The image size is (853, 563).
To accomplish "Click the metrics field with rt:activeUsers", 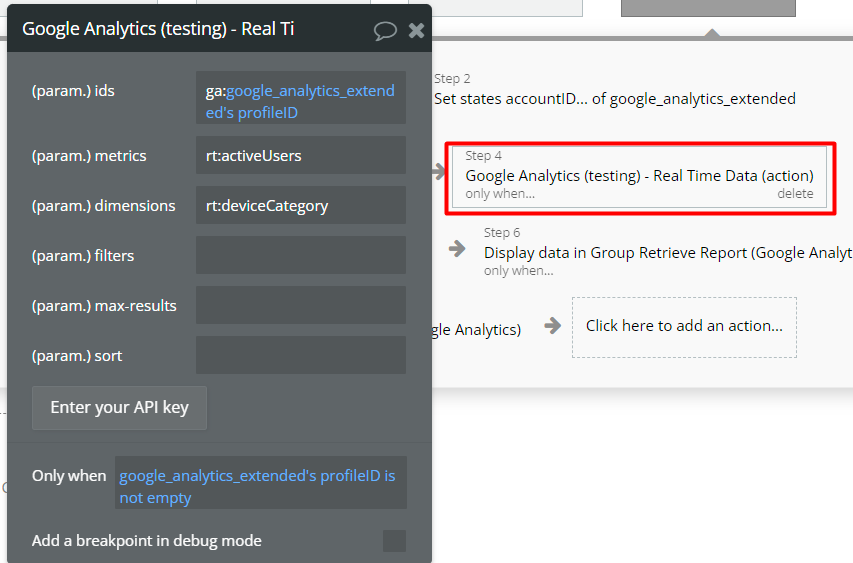I will coord(301,156).
